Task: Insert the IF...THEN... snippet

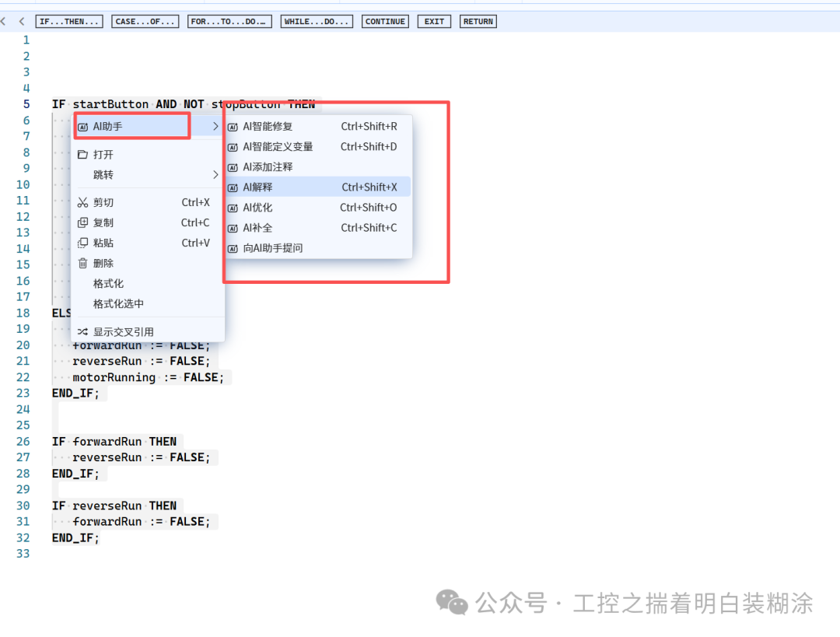Action: coord(69,22)
